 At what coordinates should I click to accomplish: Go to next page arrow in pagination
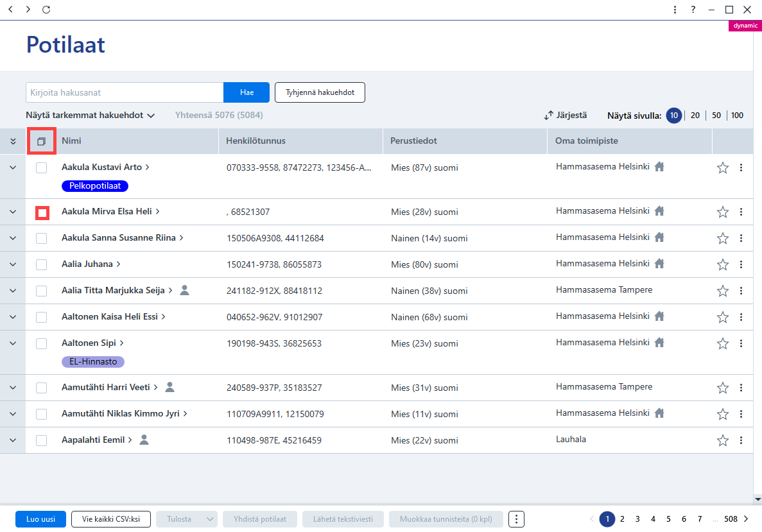746,519
